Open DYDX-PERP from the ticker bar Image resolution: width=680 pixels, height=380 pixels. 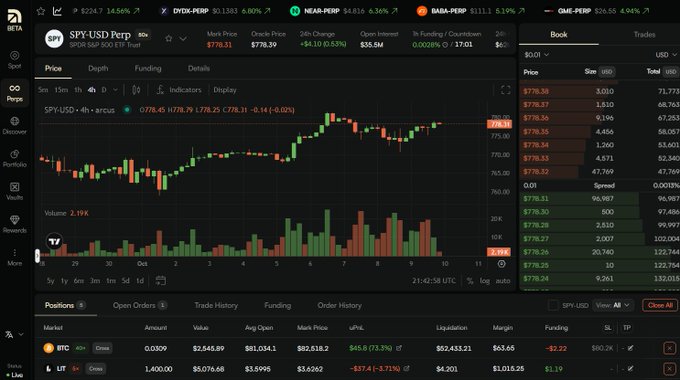(215, 11)
